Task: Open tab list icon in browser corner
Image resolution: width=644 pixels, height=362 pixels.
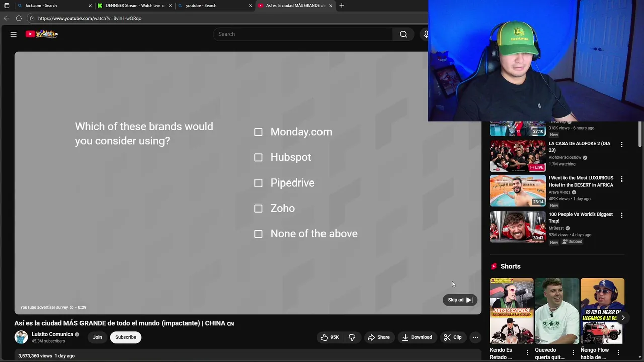Action: [x=7, y=6]
